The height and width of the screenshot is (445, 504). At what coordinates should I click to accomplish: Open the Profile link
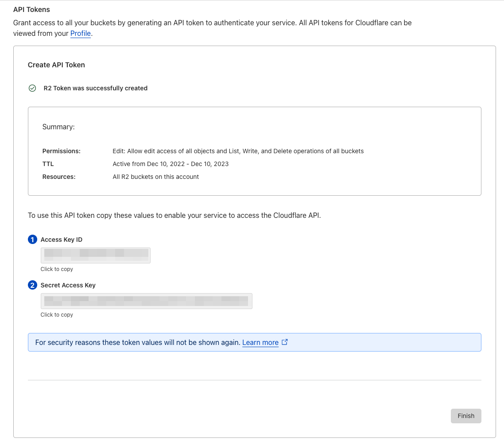point(80,33)
